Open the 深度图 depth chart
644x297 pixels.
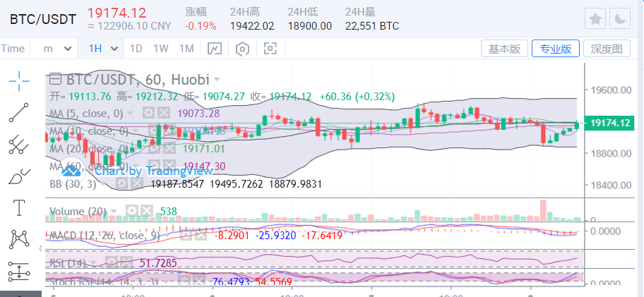pyautogui.click(x=607, y=49)
